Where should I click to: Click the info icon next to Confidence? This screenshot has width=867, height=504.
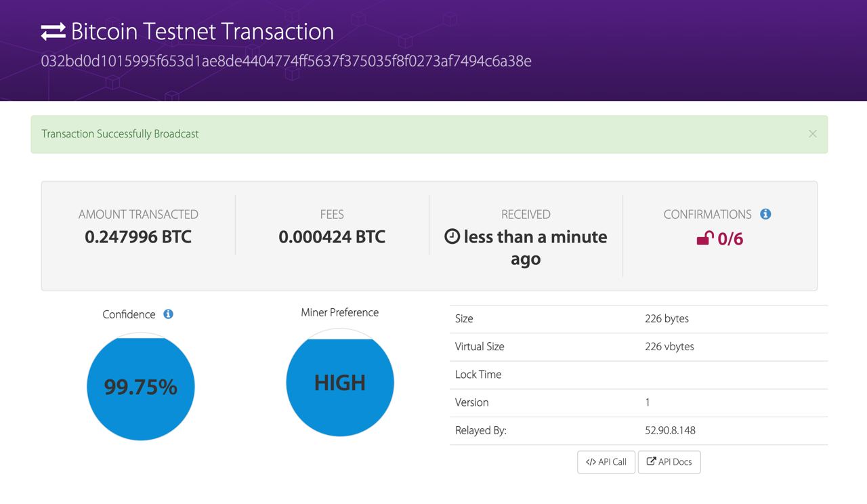point(169,314)
